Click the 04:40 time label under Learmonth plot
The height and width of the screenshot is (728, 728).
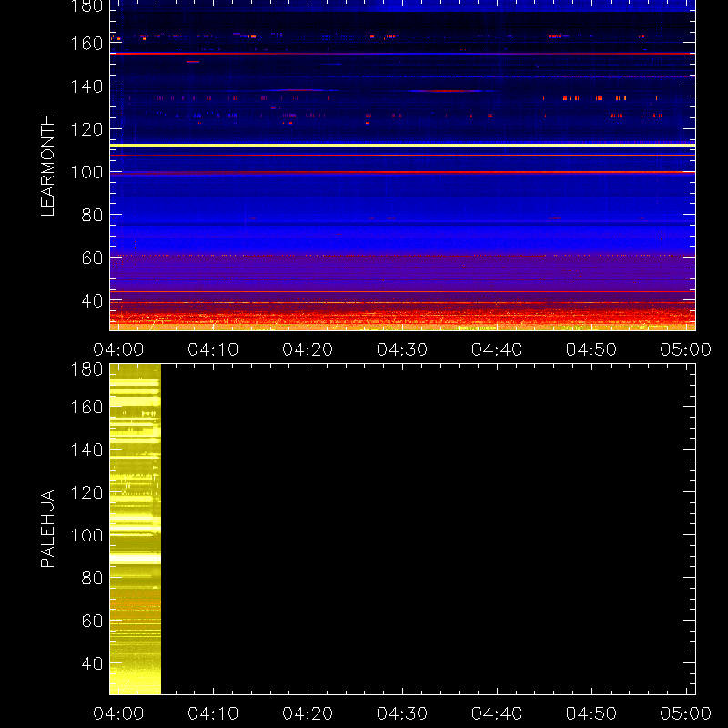click(x=497, y=349)
